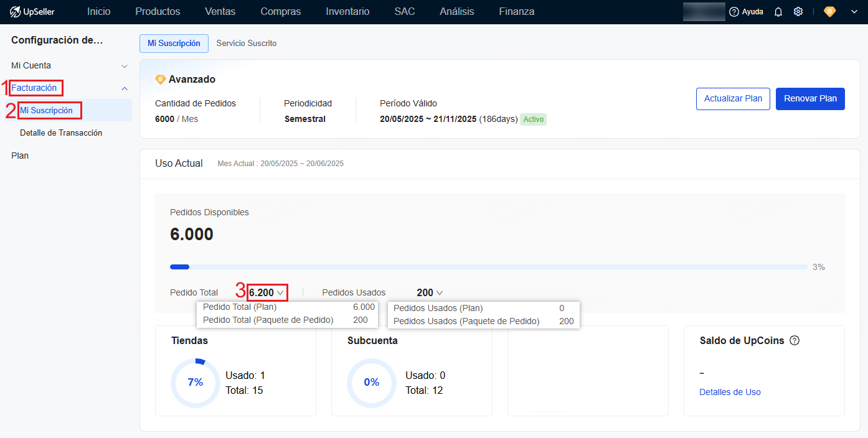
Task: Click the 'Configuración de...' sidebar heading
Action: (57, 40)
